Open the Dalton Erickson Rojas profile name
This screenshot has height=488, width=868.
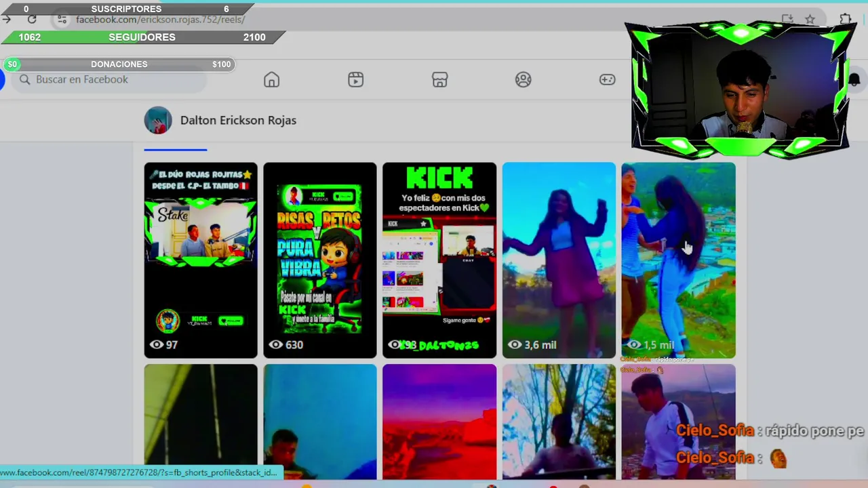click(x=238, y=120)
